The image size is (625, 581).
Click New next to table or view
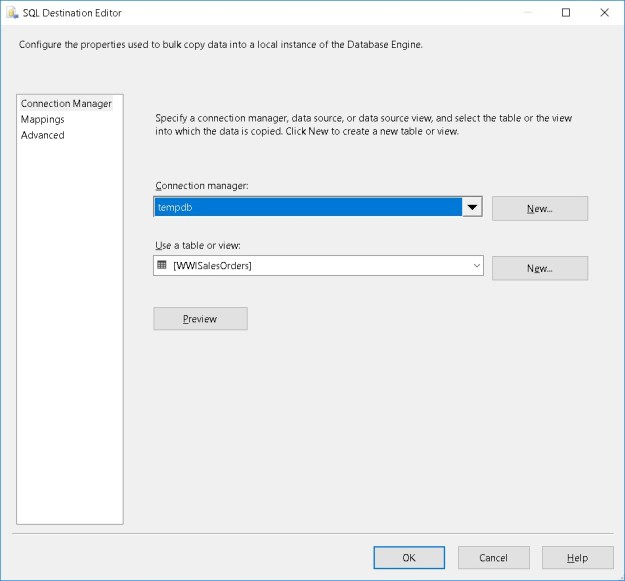pos(540,268)
